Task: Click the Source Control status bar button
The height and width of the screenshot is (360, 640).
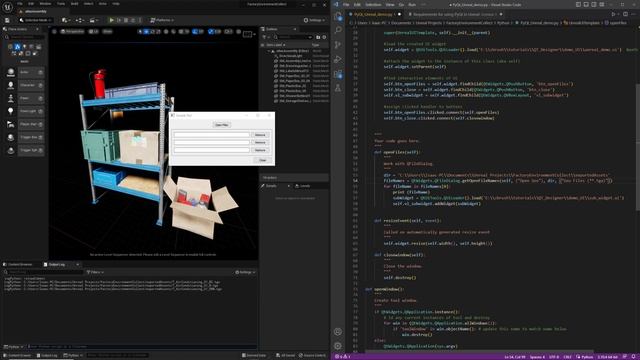Action: point(312,356)
